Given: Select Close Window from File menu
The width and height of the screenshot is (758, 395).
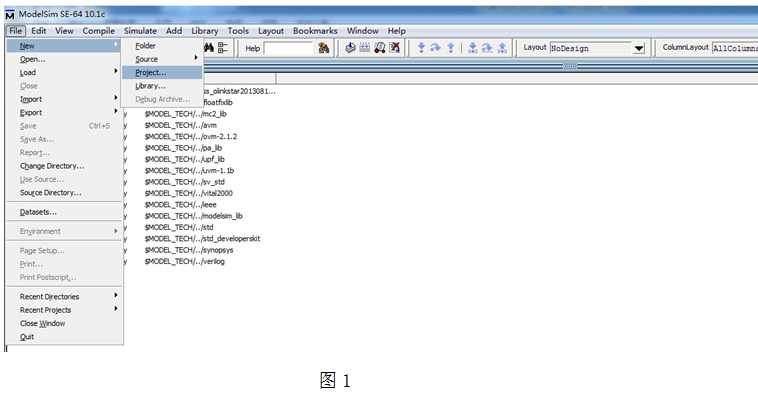Looking at the screenshot, I should coord(64,323).
